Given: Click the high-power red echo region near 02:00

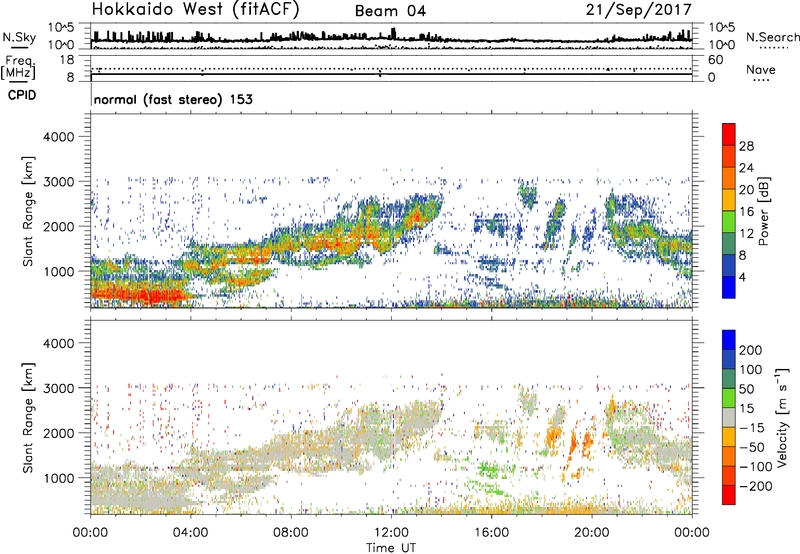Looking at the screenshot, I should [x=140, y=295].
